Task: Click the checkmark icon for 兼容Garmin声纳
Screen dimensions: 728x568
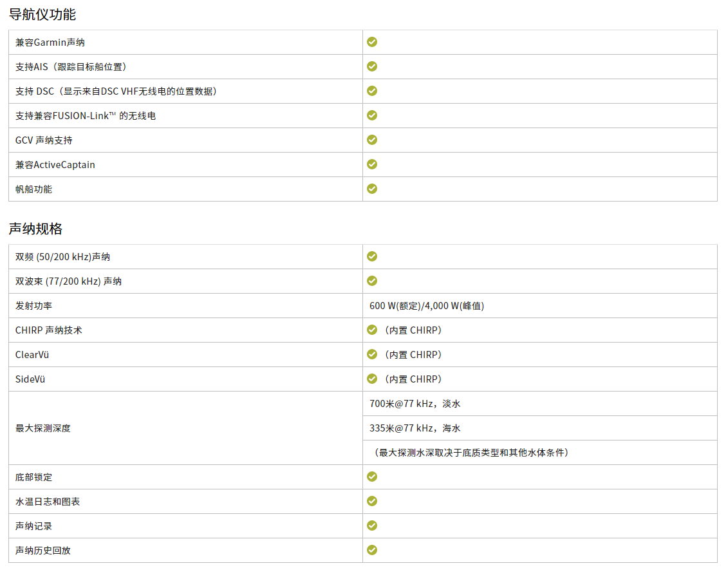Action: (372, 42)
